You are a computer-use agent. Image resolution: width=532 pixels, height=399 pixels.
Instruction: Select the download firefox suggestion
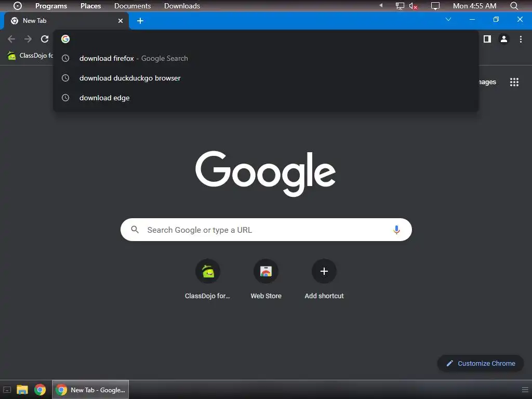pyautogui.click(x=265, y=58)
